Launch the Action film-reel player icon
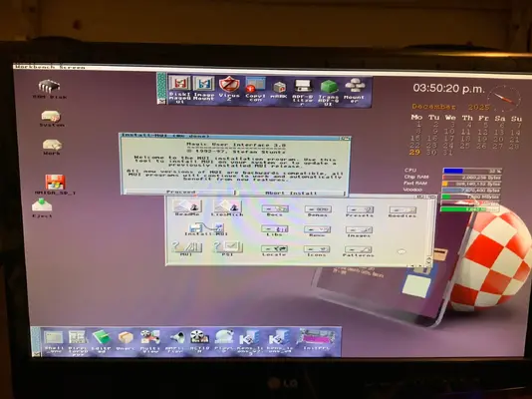Screen dimensions: 532x399 click(x=199, y=341)
